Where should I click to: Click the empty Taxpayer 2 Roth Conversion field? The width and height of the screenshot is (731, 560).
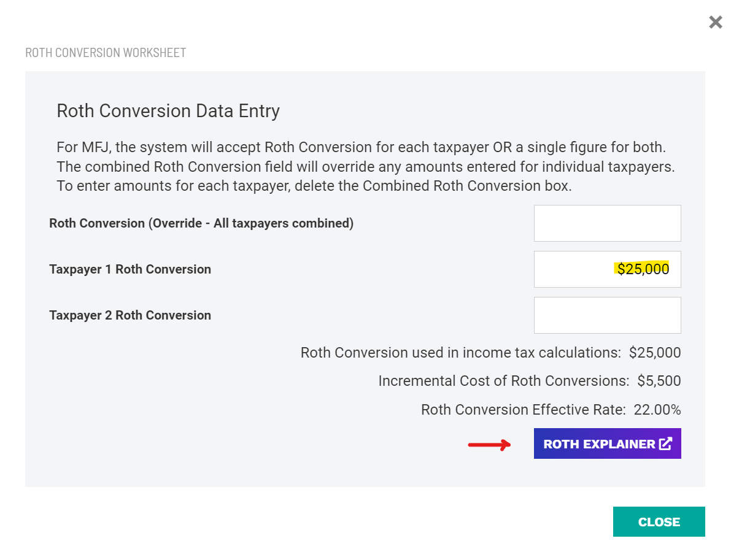tap(607, 315)
